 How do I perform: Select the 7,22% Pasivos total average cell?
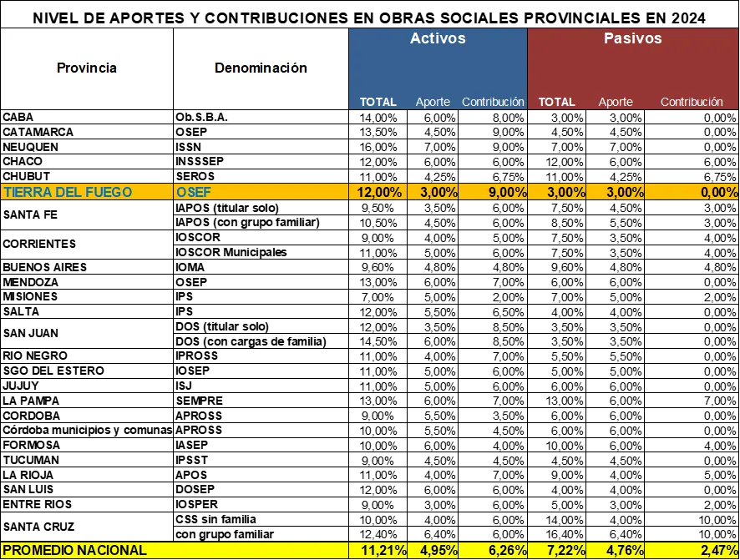click(x=557, y=551)
